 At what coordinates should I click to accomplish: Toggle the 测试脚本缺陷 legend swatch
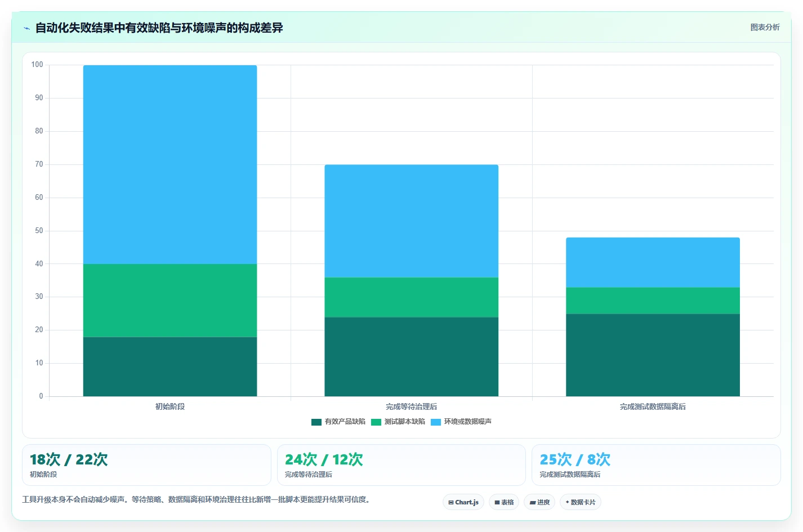[376, 422]
